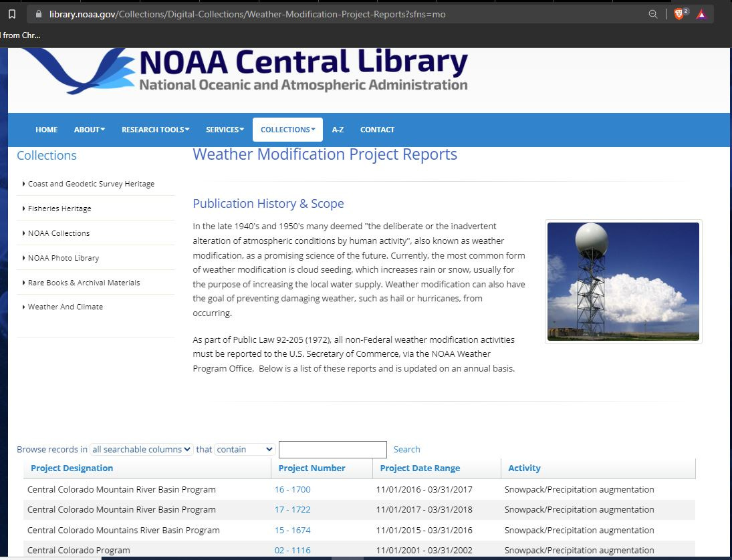This screenshot has height=560, width=732.
Task: Click 'Publication History & Scope' heading
Action: point(269,203)
